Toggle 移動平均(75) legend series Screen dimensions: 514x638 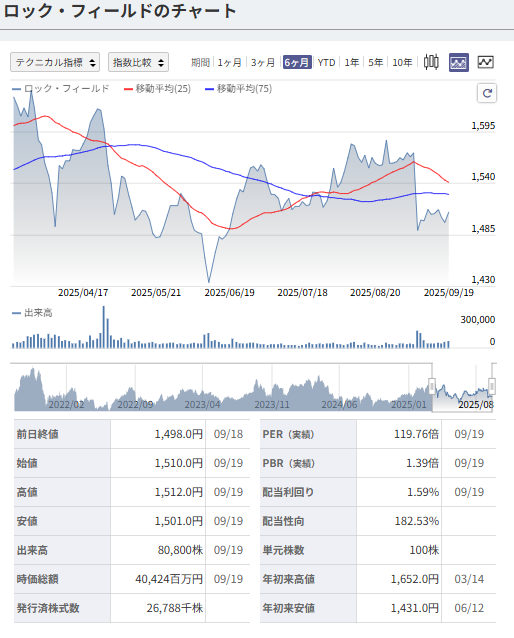point(238,89)
